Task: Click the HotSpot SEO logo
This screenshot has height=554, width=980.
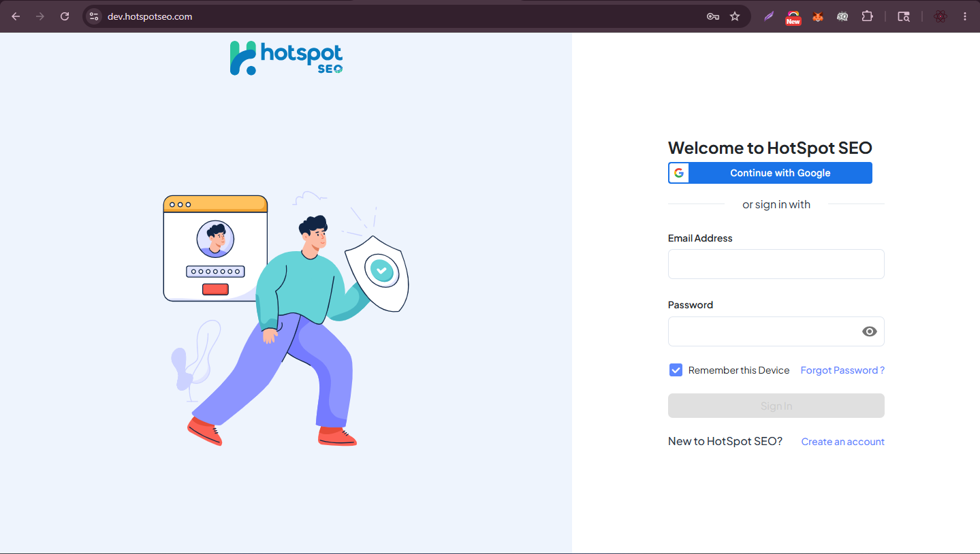Action: click(x=286, y=58)
